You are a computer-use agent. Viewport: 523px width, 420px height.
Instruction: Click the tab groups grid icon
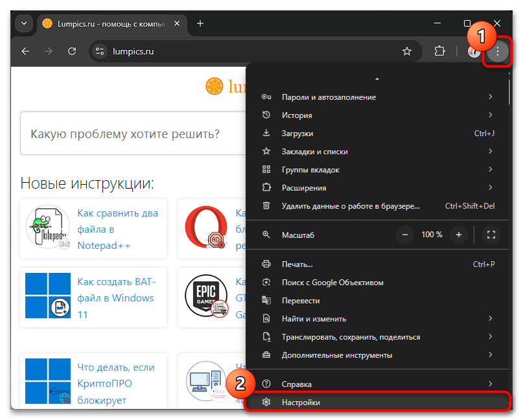266,169
